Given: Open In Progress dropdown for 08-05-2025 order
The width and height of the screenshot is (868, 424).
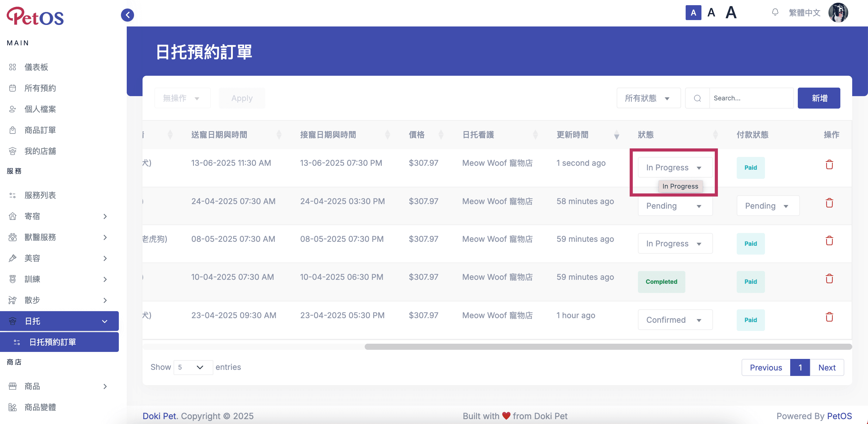Looking at the screenshot, I should (x=675, y=244).
